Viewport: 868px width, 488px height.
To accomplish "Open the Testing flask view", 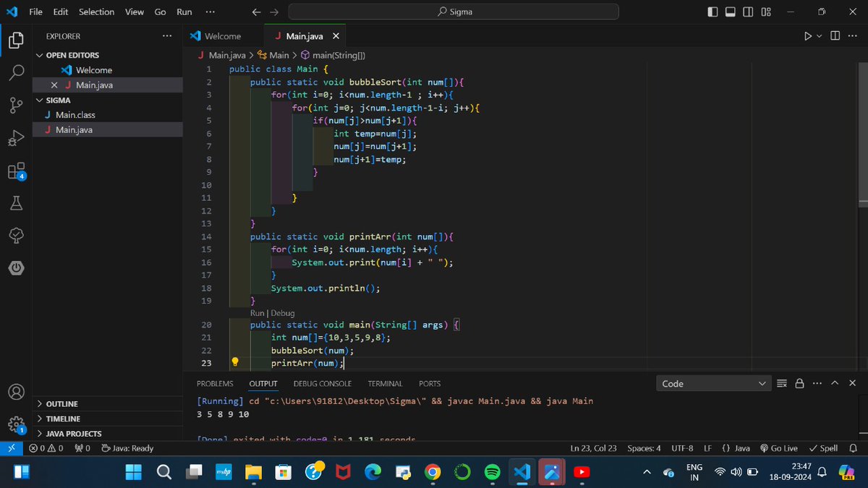I will point(16,204).
